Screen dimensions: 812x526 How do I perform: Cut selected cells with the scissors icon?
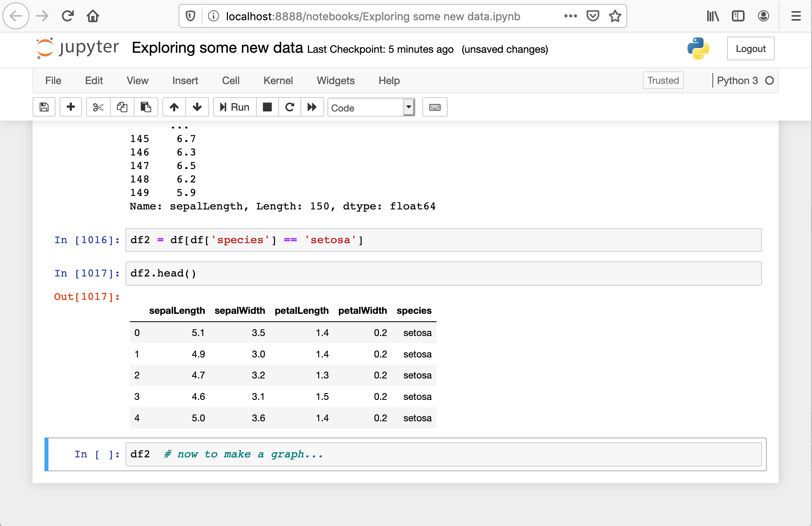(98, 107)
